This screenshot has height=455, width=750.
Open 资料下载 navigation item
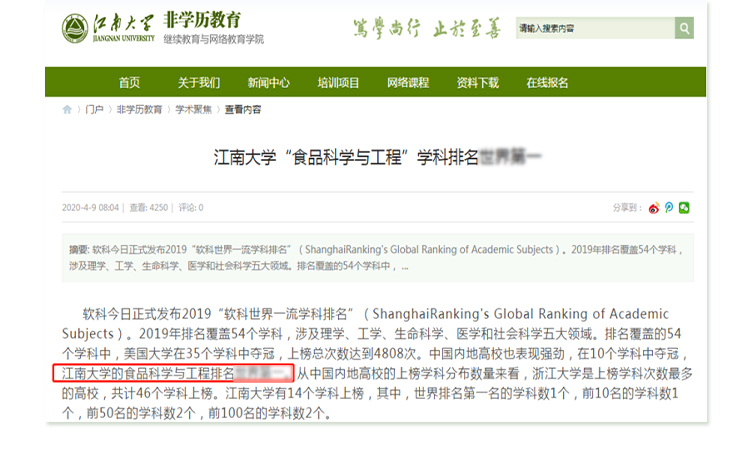(x=477, y=83)
